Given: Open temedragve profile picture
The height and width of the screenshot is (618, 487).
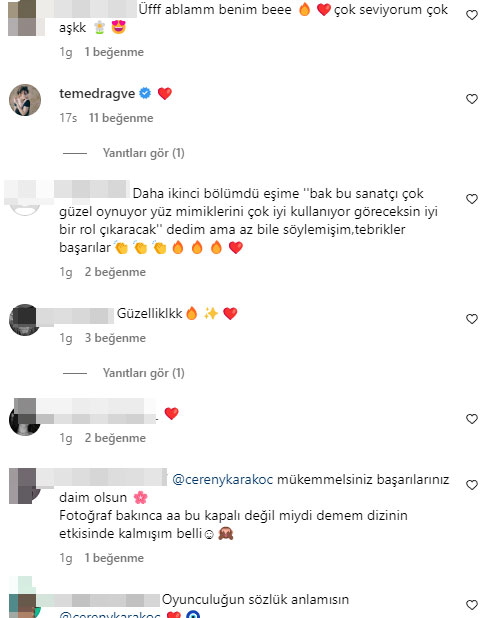Looking at the screenshot, I should 25,100.
